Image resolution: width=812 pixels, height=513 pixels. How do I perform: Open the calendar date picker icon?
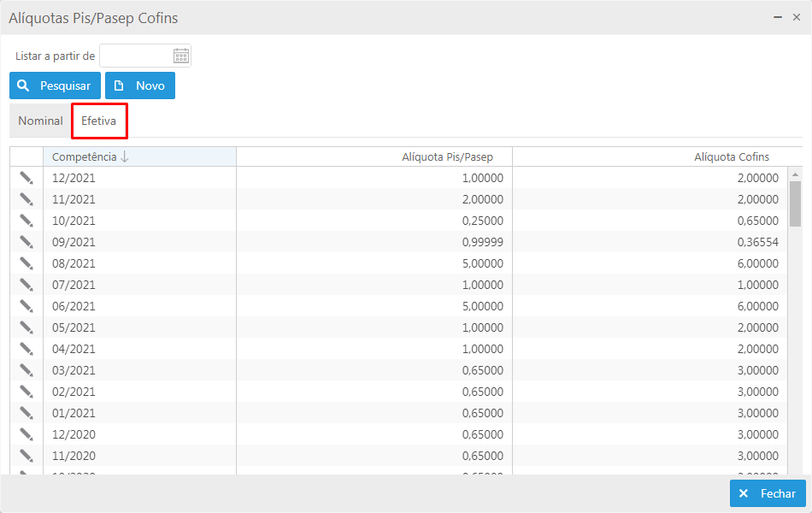coord(180,56)
